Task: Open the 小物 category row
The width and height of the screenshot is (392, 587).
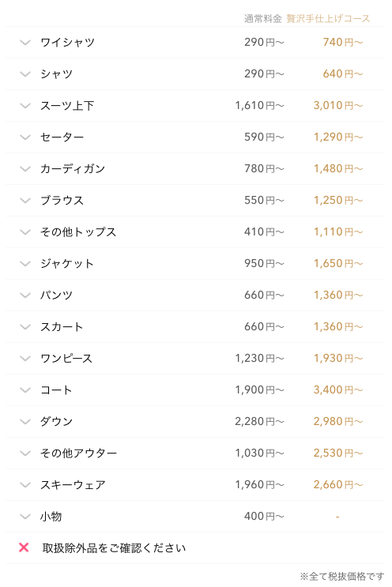Action: 195,517
